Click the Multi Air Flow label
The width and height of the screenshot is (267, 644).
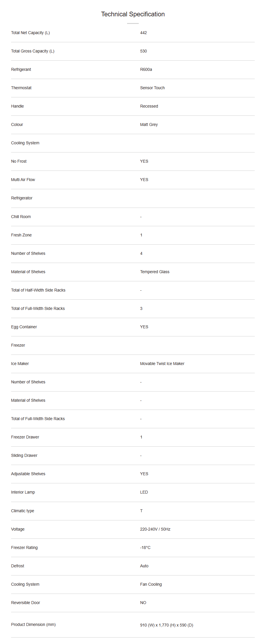(23, 180)
